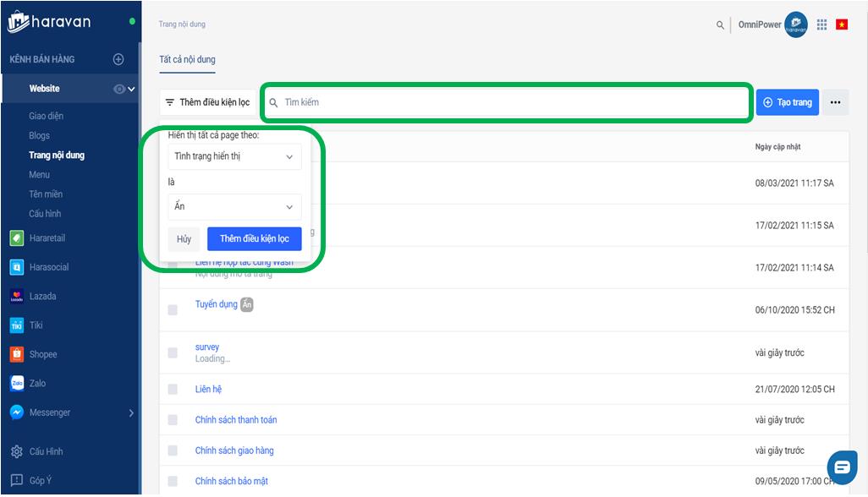Image resolution: width=868 pixels, height=497 pixels.
Task: Add a new sales channel with plus icon
Action: [x=118, y=59]
